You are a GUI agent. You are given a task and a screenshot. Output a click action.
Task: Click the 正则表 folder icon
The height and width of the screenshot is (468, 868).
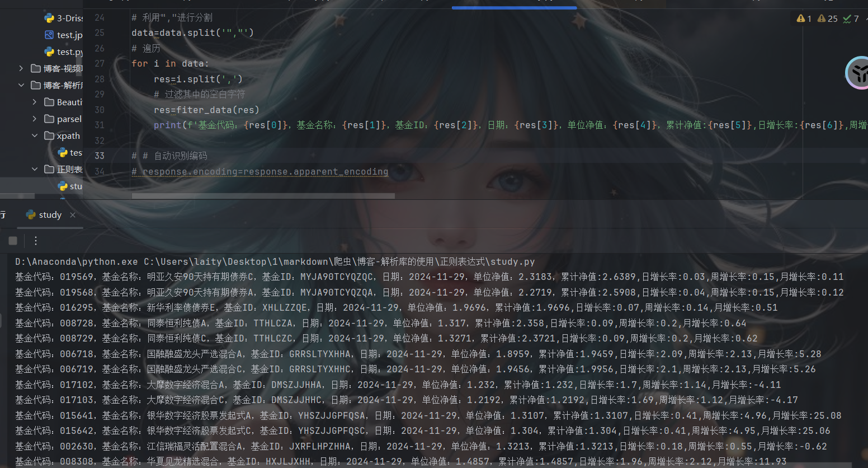[49, 169]
